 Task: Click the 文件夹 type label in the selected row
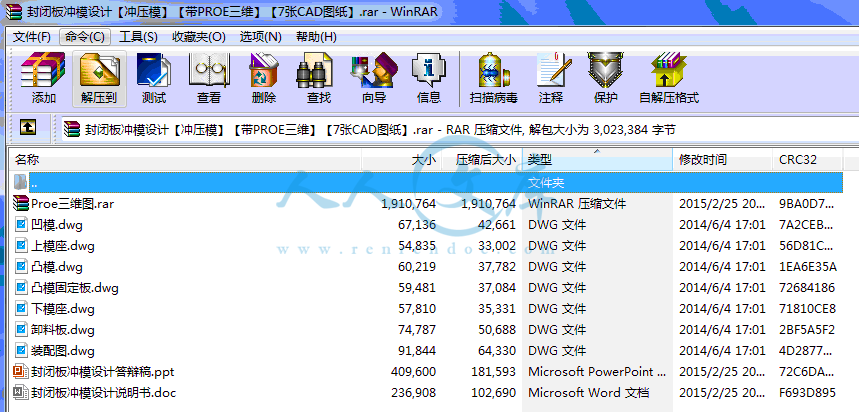[546, 182]
